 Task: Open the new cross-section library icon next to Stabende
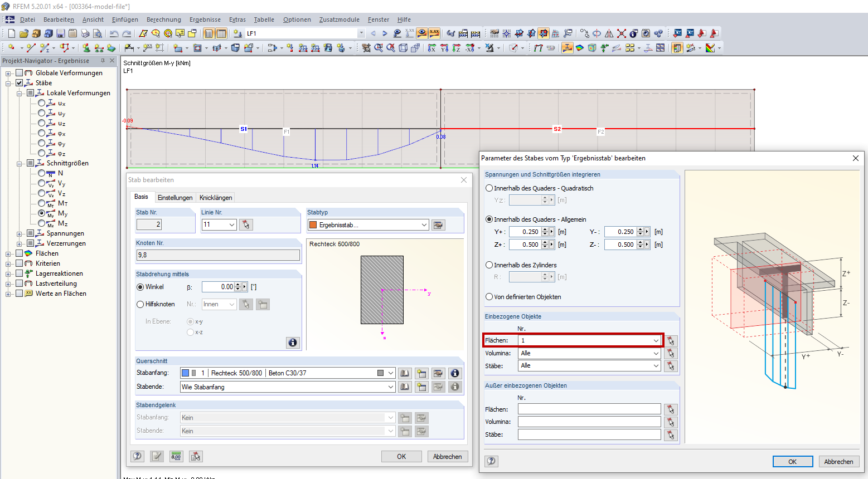421,387
